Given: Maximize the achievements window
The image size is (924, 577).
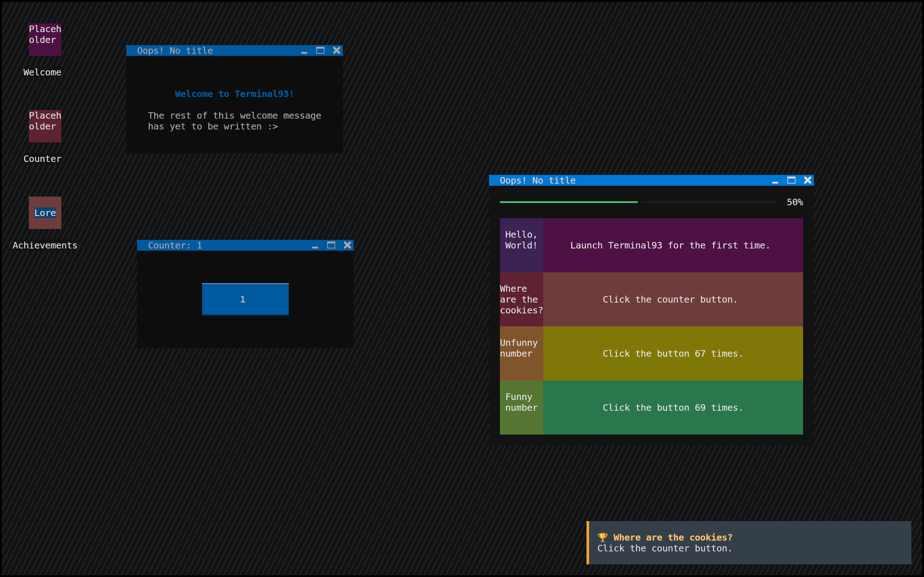Looking at the screenshot, I should tap(791, 180).
